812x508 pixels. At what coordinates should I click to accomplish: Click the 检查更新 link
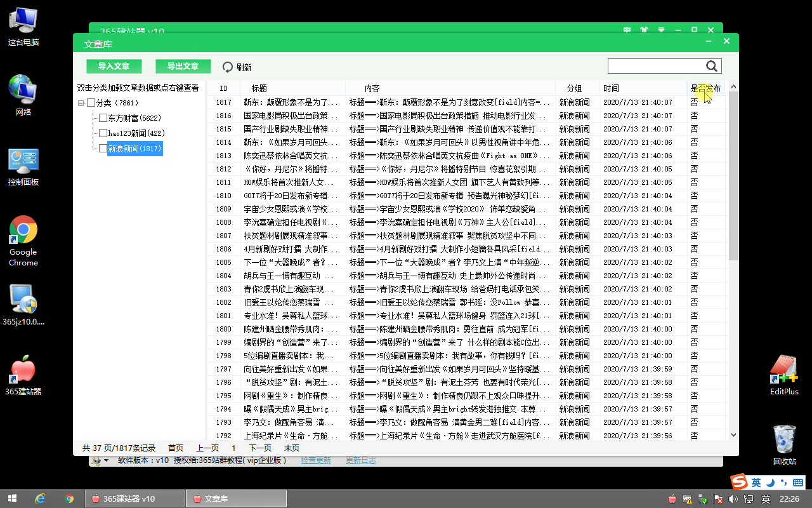click(x=316, y=460)
